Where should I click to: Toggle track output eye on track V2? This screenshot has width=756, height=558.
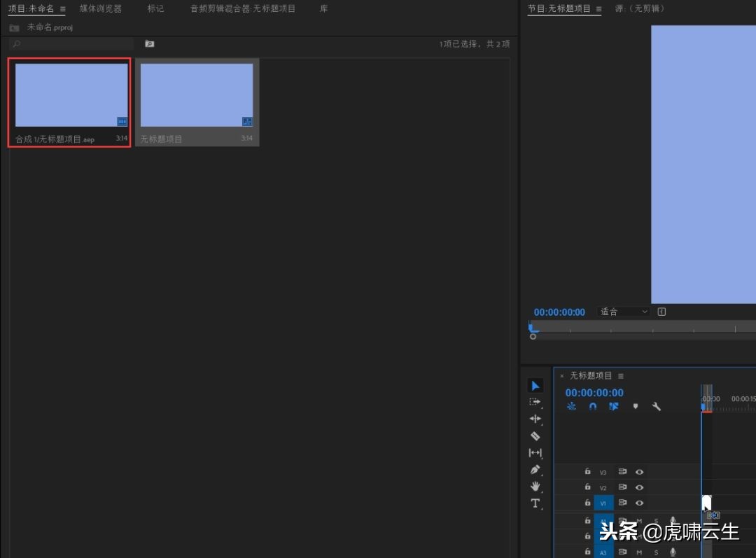[x=639, y=487]
